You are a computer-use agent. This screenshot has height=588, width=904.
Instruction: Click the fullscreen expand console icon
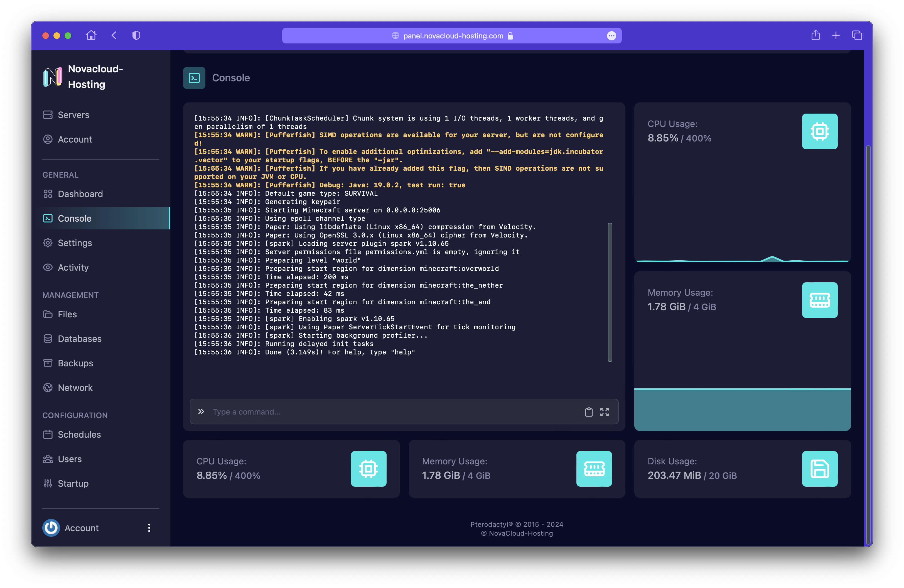[604, 412]
